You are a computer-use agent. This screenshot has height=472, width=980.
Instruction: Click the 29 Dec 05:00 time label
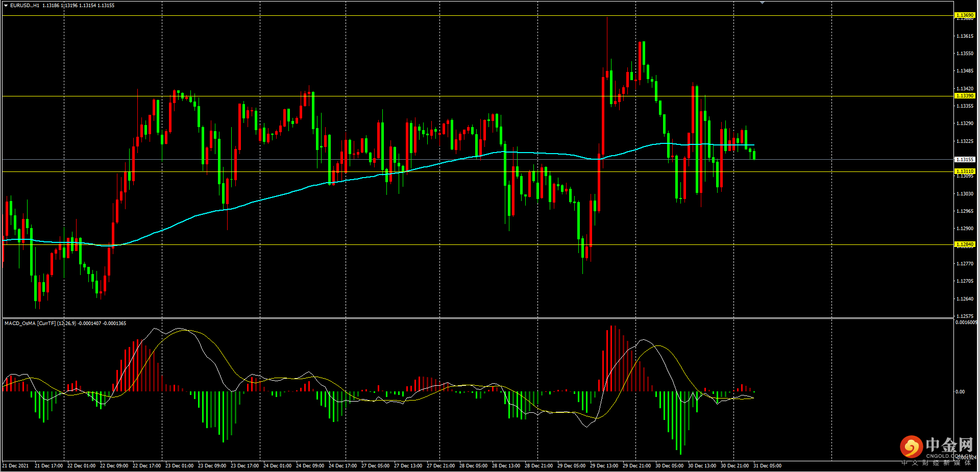click(572, 466)
